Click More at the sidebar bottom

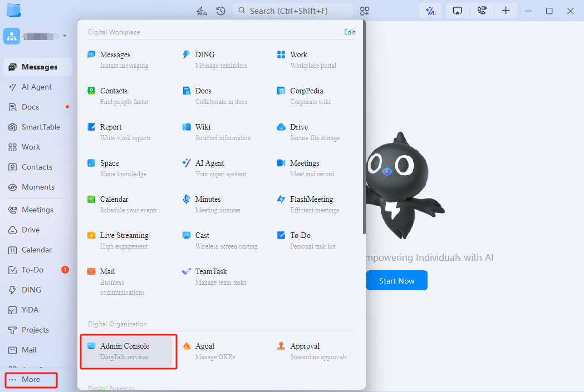[31, 380]
